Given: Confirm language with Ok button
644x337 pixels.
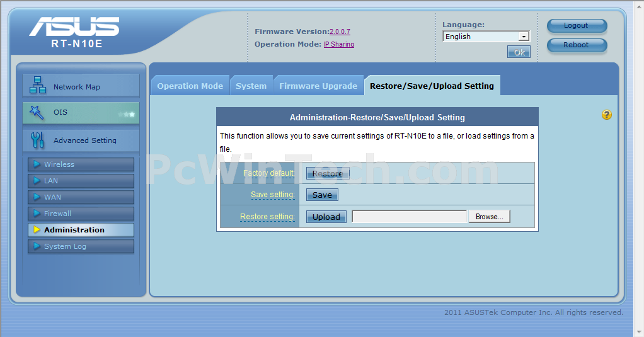Looking at the screenshot, I should pyautogui.click(x=519, y=52).
